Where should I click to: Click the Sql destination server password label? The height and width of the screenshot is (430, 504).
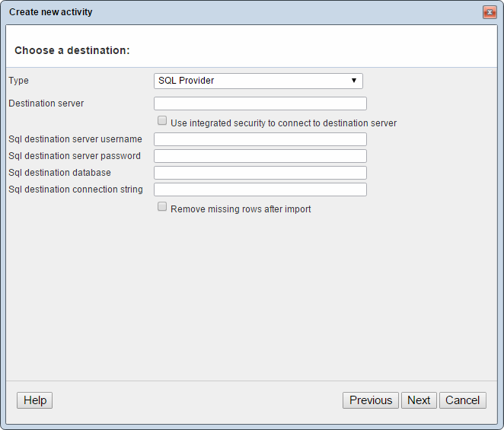(x=74, y=156)
